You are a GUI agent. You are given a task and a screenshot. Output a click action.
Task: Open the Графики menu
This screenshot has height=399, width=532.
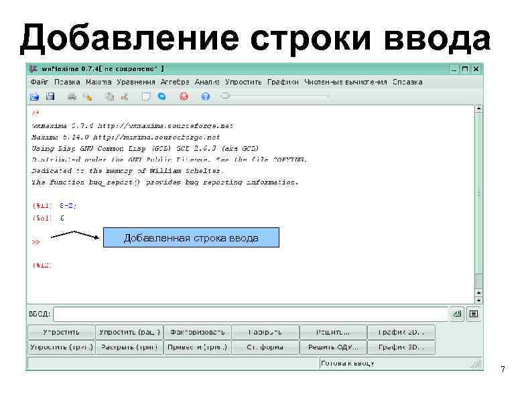283,82
